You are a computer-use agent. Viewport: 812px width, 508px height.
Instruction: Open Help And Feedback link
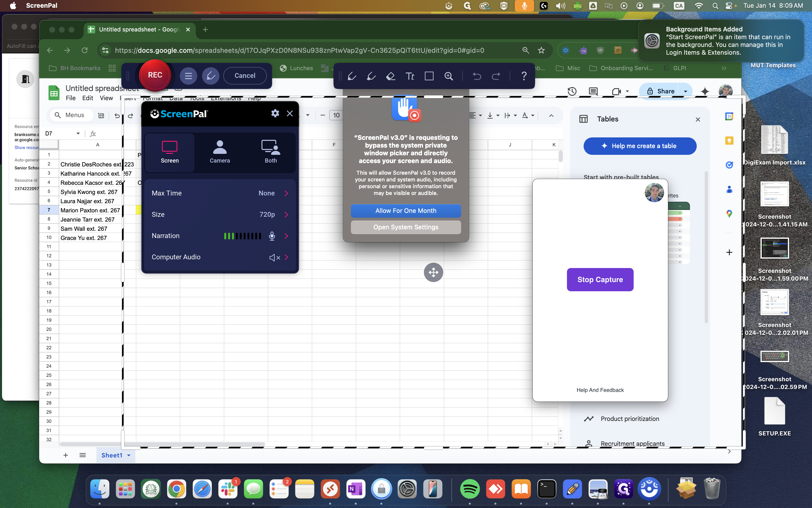point(600,390)
